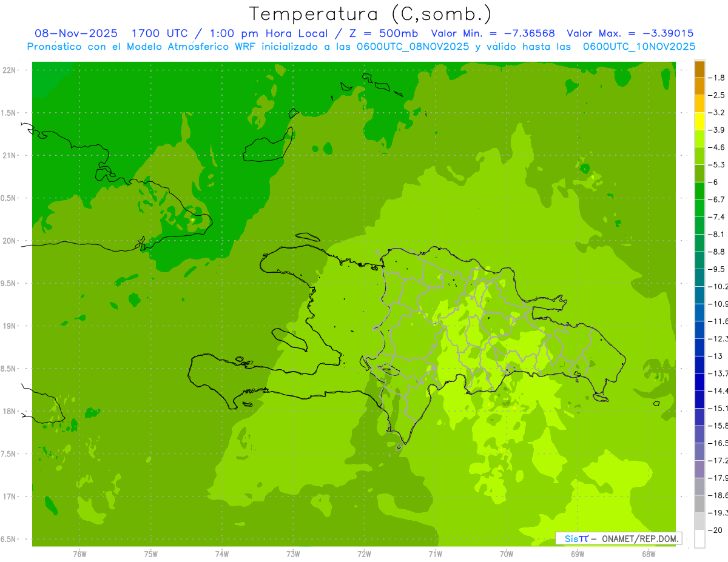Viewport: 728px width, 562px height.
Task: Click the "Valor Max. = -3.39015" readout
Action: click(630, 33)
